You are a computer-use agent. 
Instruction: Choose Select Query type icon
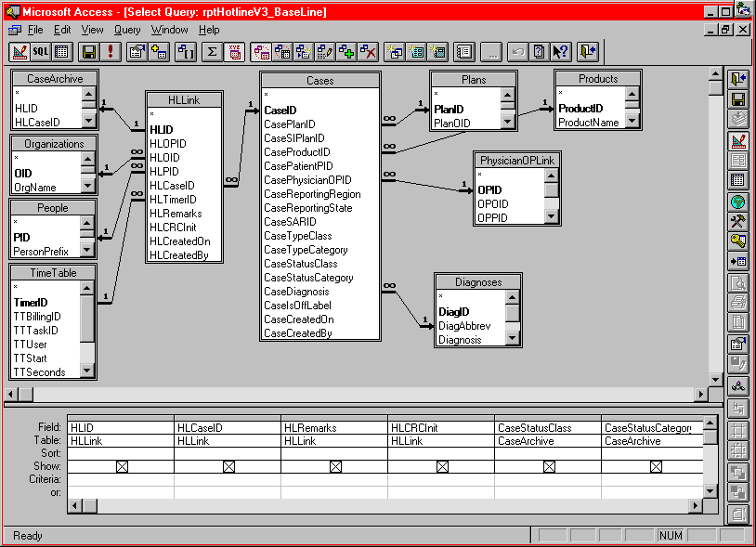pos(261,52)
